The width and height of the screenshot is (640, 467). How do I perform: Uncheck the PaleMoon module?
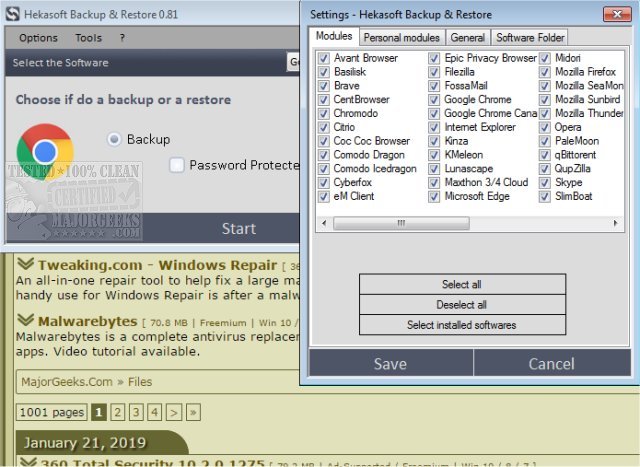(544, 141)
